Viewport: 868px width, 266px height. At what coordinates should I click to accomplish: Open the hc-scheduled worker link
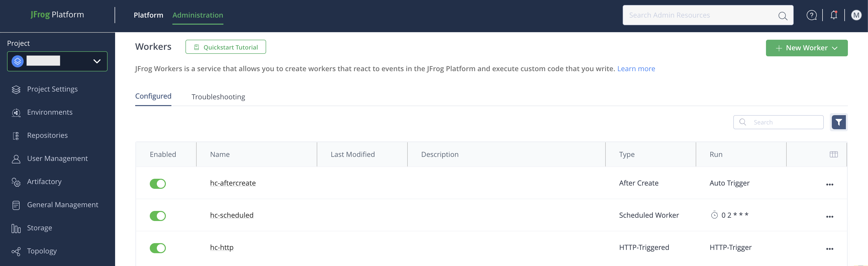[x=231, y=215]
